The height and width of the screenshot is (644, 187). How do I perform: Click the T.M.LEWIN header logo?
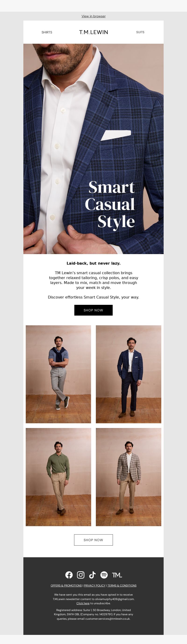click(93, 32)
